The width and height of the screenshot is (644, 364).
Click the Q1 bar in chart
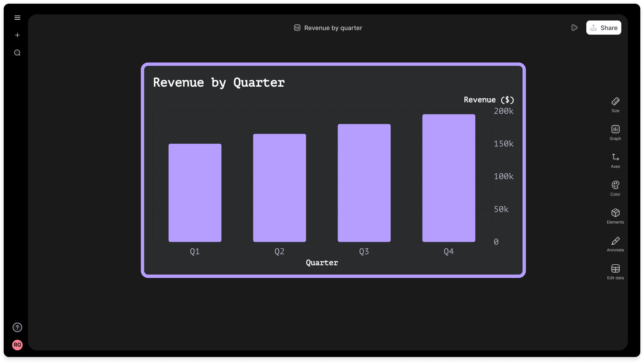(195, 193)
